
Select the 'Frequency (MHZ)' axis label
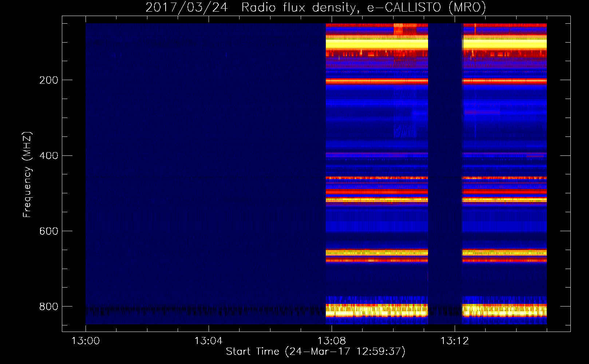coord(27,174)
